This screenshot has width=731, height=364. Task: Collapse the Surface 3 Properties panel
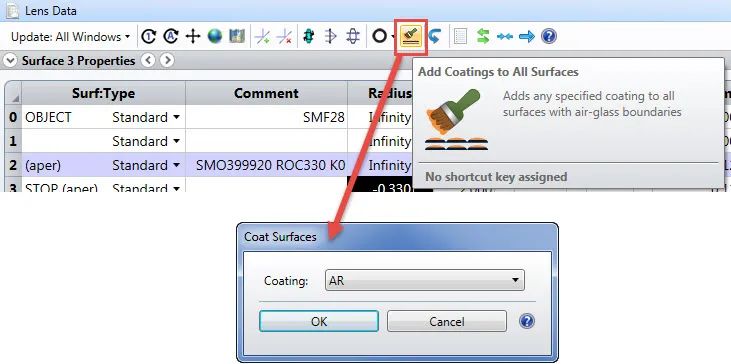pyautogui.click(x=12, y=61)
